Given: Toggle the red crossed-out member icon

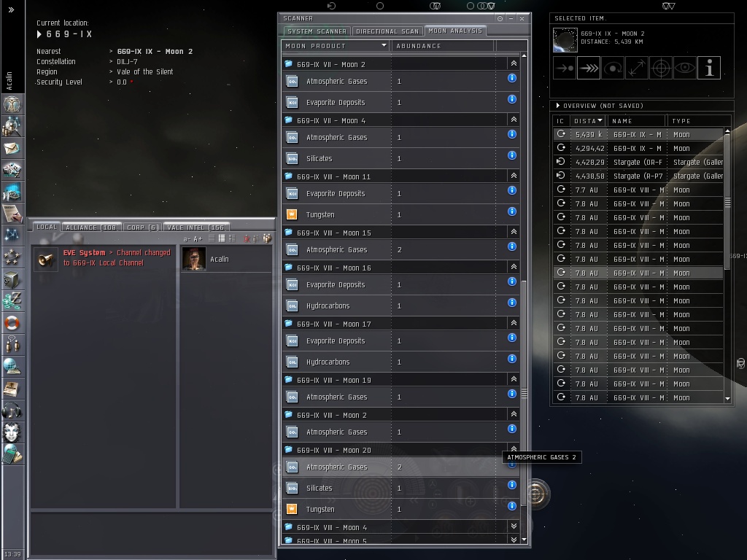Looking at the screenshot, I should point(247,238).
